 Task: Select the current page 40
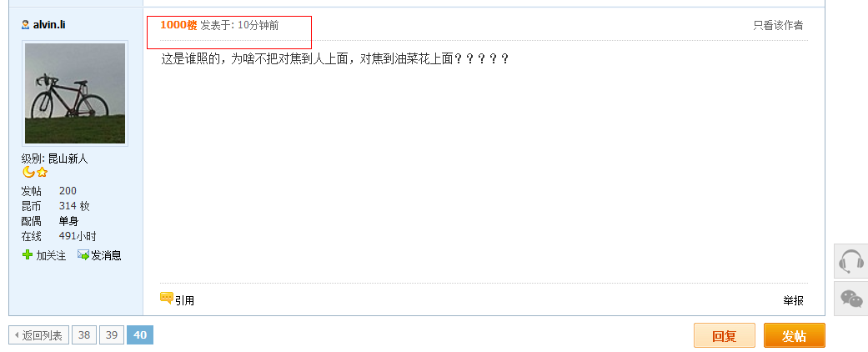[140, 335]
